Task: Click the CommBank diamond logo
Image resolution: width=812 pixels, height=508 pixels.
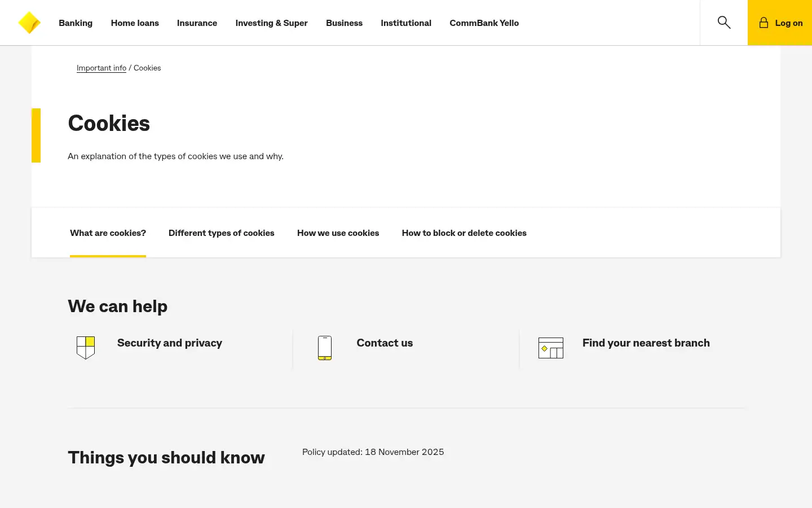Action: (29, 23)
